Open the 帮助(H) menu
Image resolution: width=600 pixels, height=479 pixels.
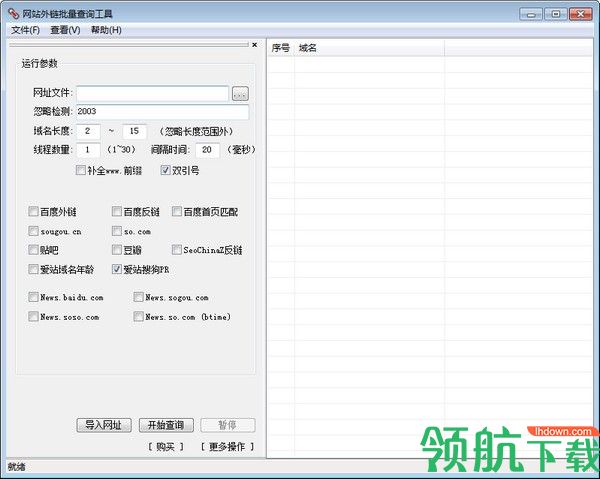(106, 30)
